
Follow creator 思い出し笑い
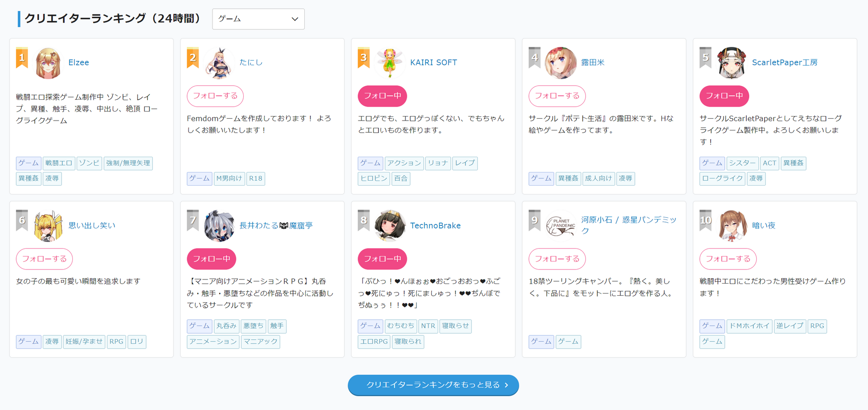coord(44,259)
